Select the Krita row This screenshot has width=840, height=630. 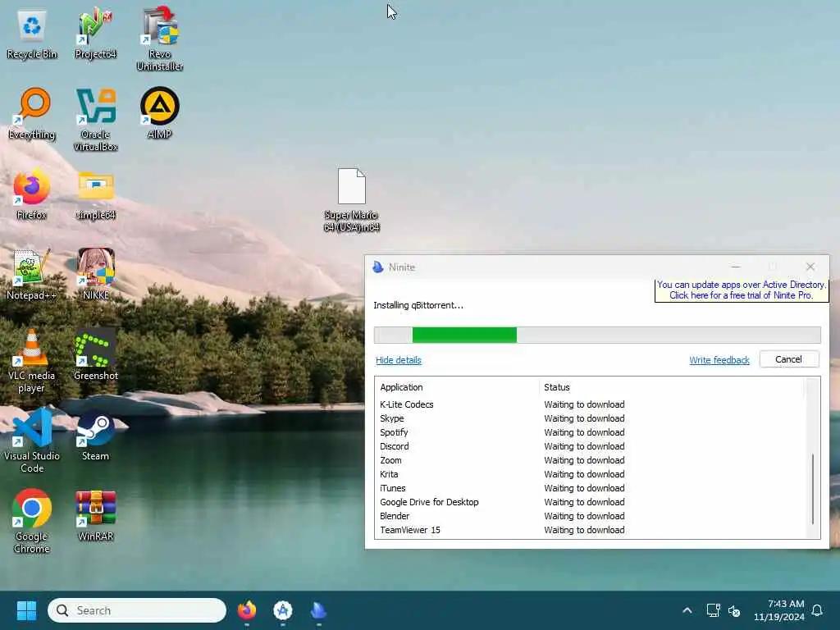pyautogui.click(x=591, y=474)
